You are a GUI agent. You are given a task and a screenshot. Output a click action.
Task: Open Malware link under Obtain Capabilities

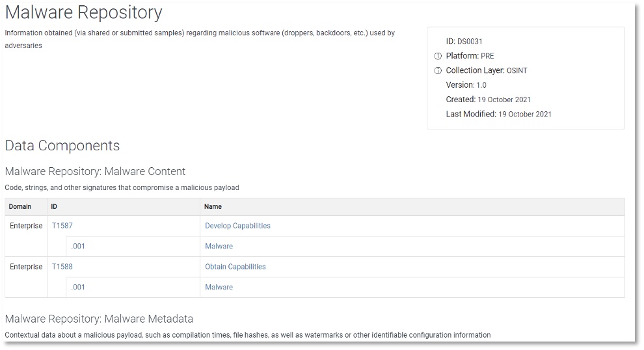point(219,287)
